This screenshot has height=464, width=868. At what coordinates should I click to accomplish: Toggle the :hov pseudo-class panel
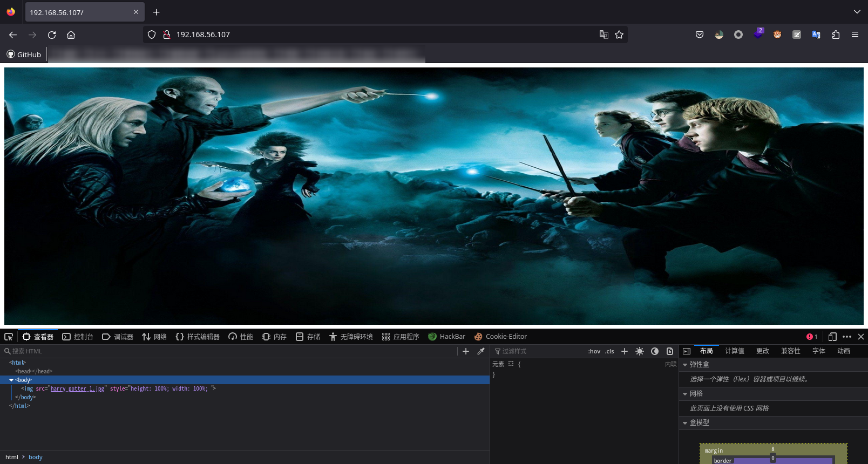point(594,351)
